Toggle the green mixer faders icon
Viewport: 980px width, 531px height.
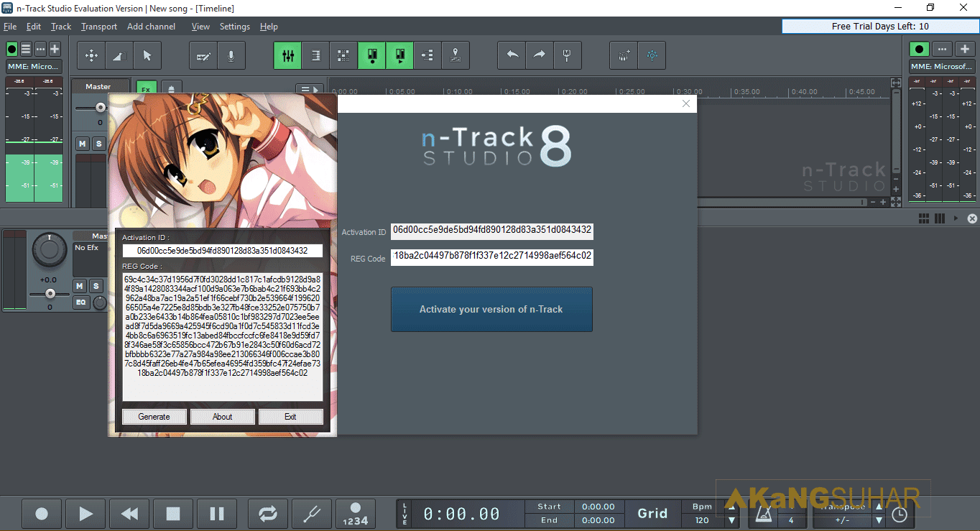pos(287,55)
